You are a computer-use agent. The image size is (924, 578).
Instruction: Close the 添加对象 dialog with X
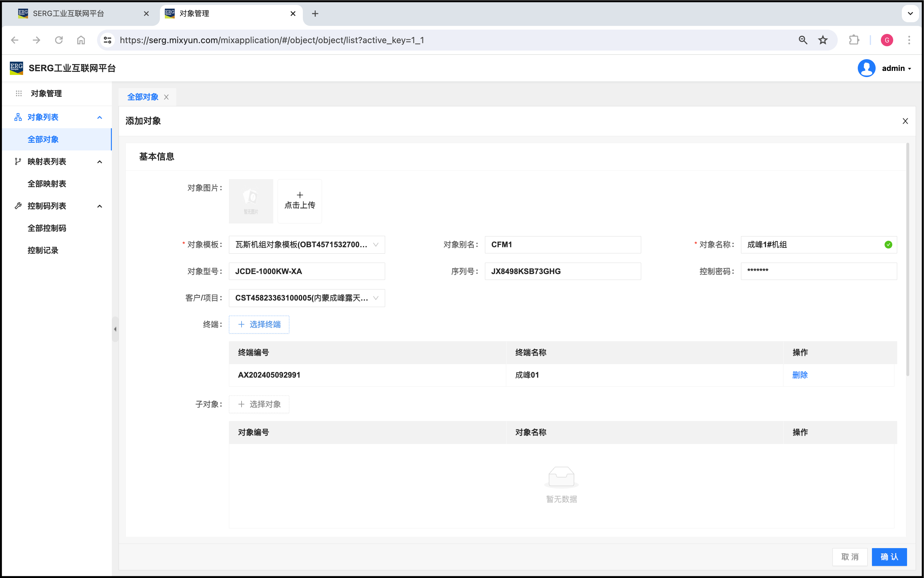tap(905, 121)
